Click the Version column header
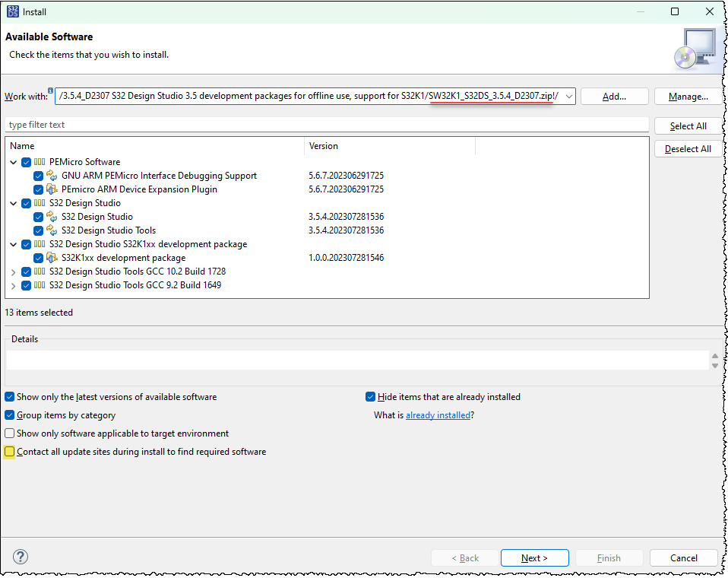The width and height of the screenshot is (728, 578). pos(390,146)
